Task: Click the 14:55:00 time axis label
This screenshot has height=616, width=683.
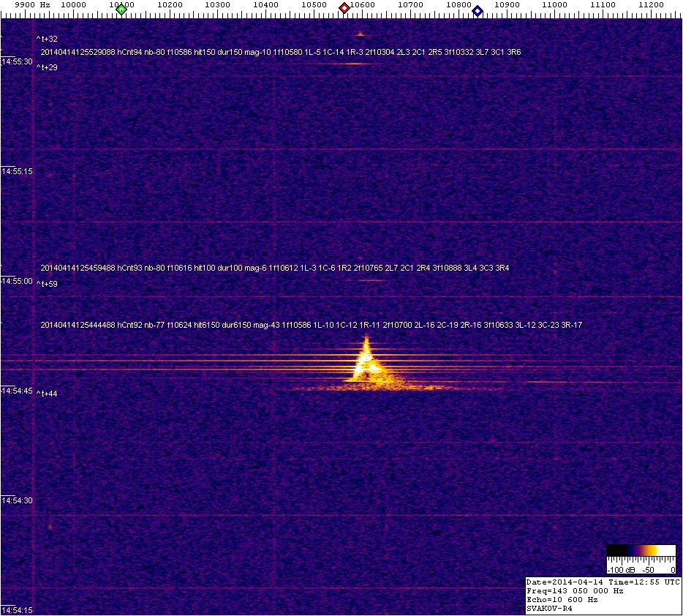Action: [18, 281]
